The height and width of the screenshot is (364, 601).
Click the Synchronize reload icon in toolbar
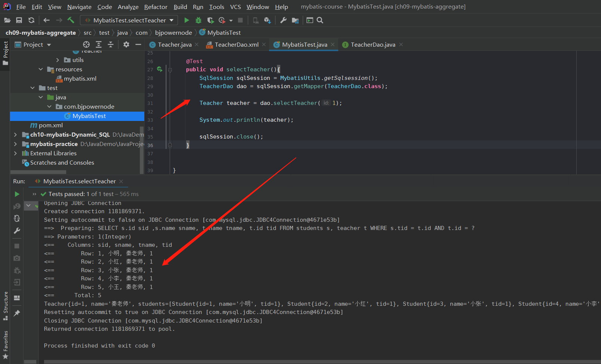click(x=31, y=20)
